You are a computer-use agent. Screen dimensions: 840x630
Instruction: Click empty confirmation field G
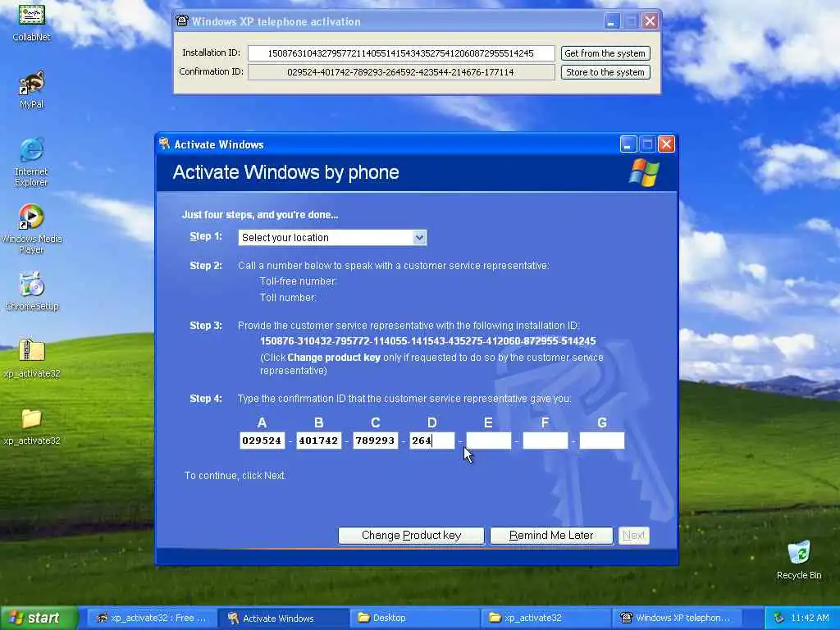tap(601, 441)
